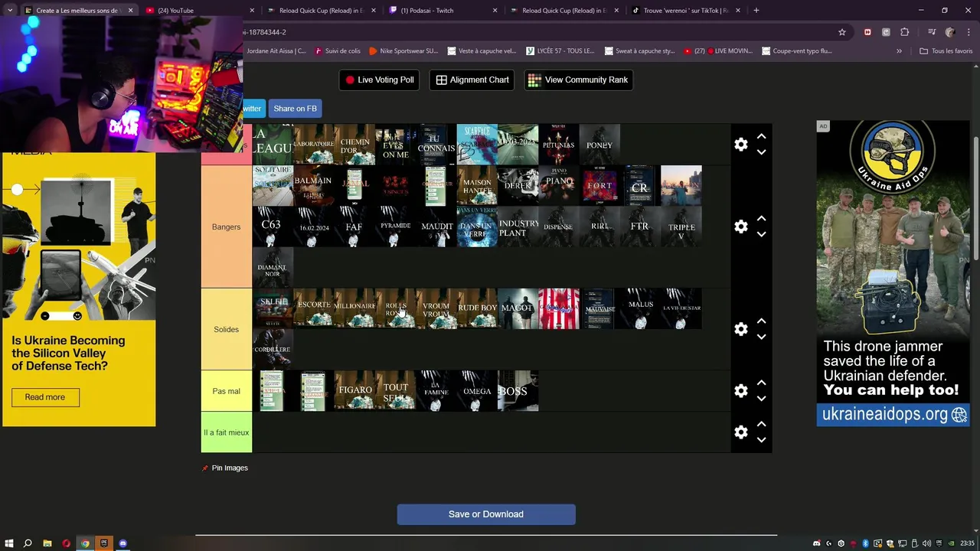
Task: Open the Live Voting Poll
Action: tap(379, 80)
